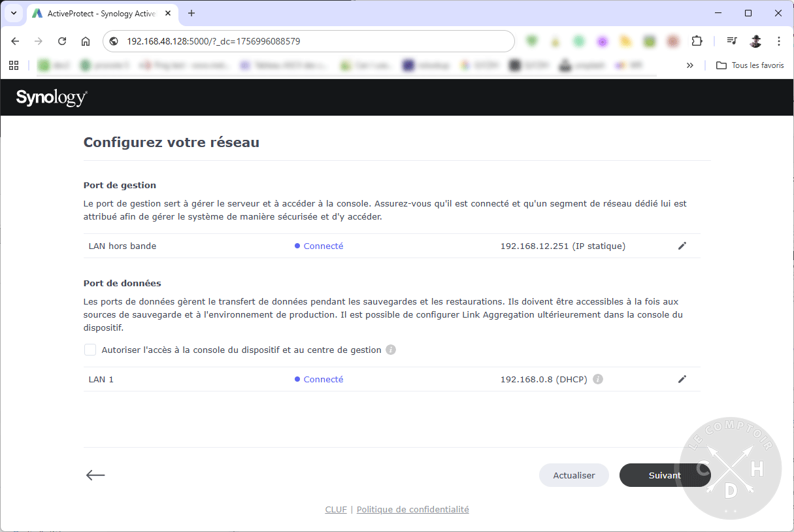View info about the LAN 1 DHCP address
The width and height of the screenshot is (794, 532).
pyautogui.click(x=597, y=379)
